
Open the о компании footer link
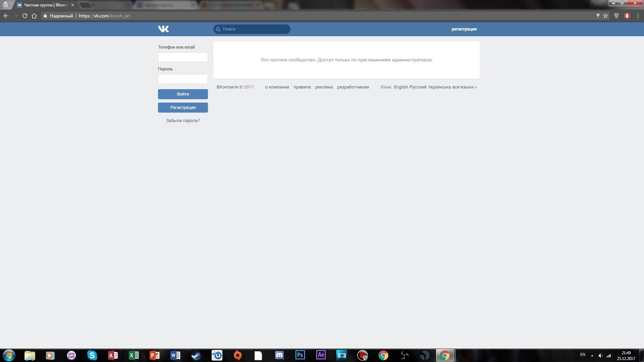click(277, 87)
